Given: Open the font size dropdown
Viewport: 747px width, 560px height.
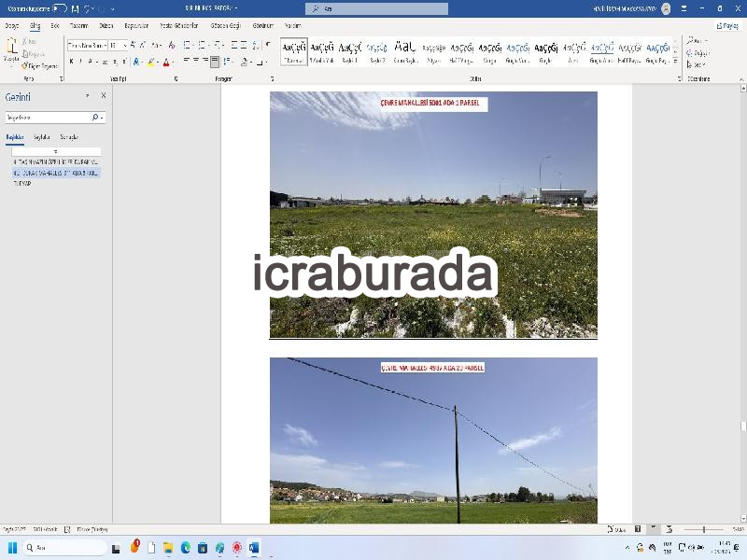Looking at the screenshot, I should click(119, 45).
